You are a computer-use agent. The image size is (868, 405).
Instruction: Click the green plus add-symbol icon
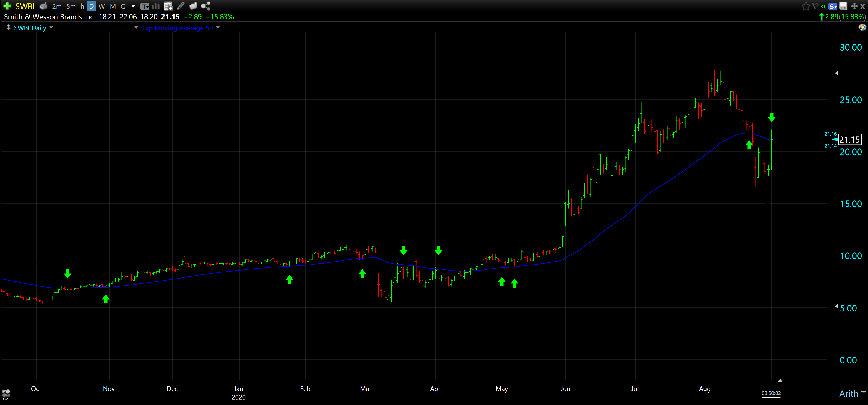click(x=7, y=6)
